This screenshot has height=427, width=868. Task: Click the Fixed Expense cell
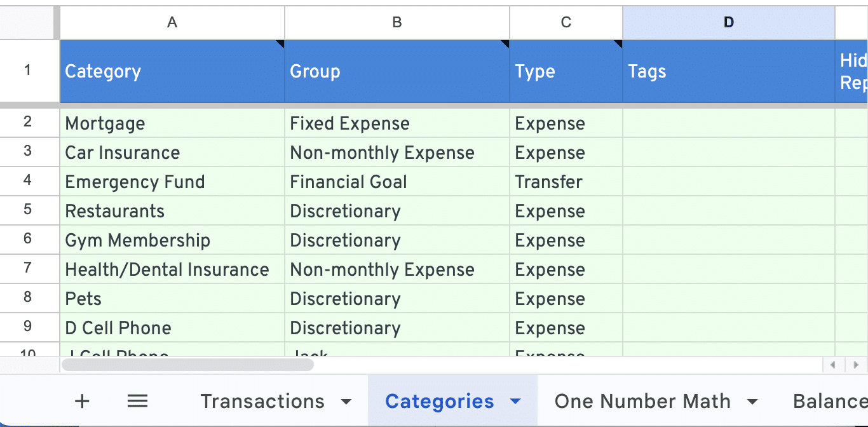(397, 123)
